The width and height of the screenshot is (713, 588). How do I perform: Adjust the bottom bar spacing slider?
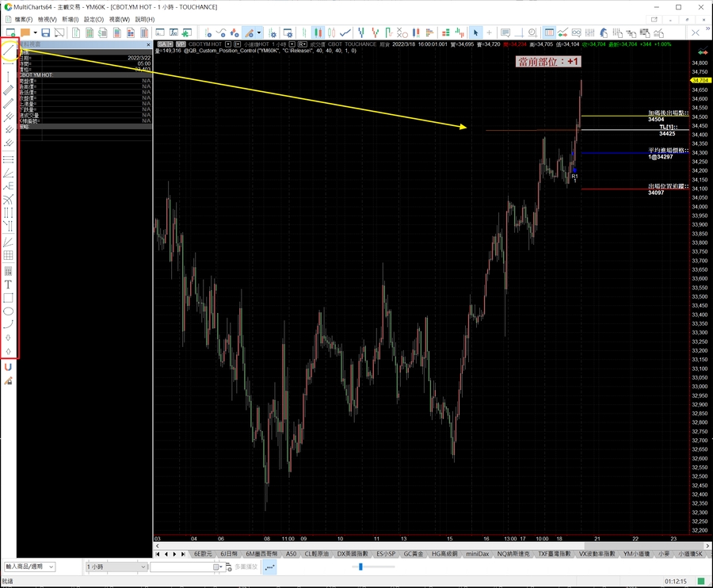[x=361, y=567]
